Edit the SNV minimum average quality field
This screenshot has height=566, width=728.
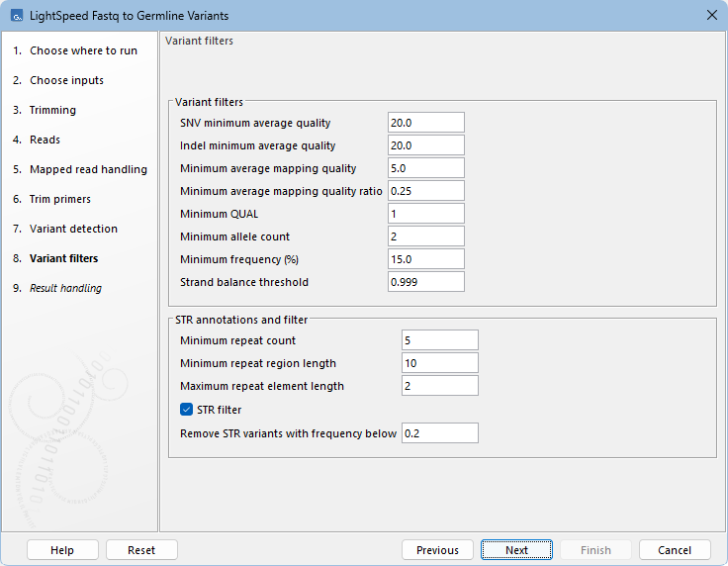[426, 123]
